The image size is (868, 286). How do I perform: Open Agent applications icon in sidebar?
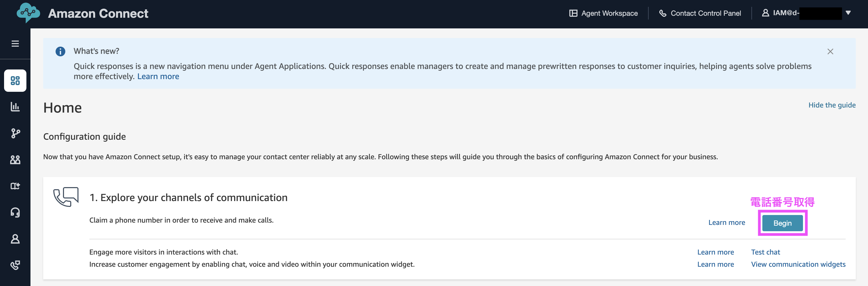(x=15, y=186)
